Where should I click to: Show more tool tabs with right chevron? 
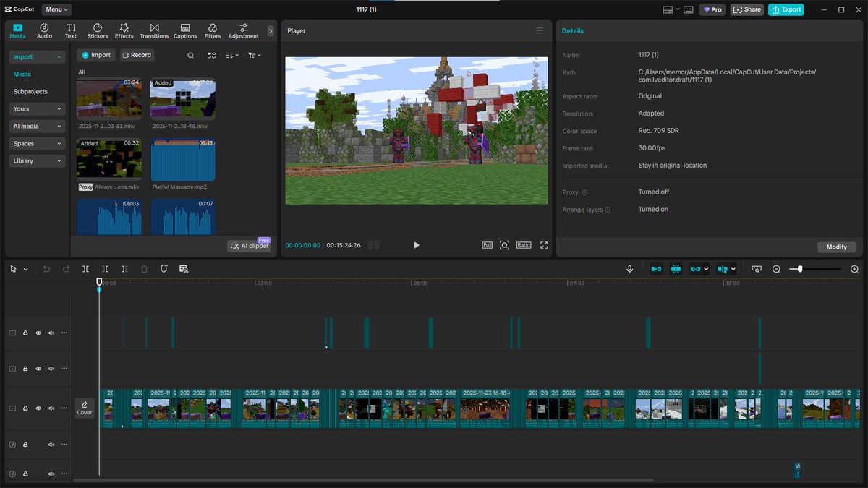tap(271, 31)
